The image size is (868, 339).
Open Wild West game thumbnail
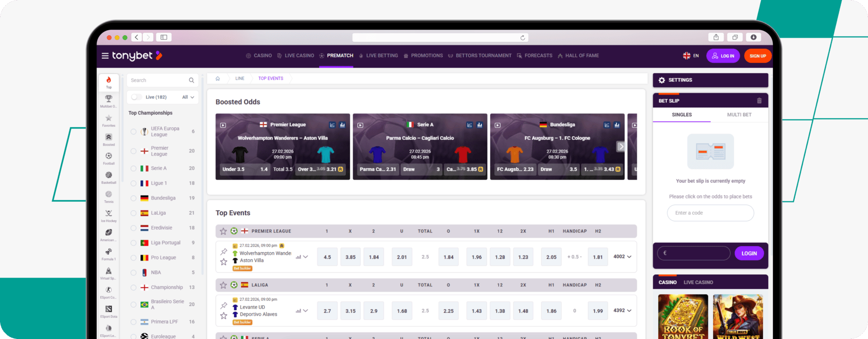[738, 317]
